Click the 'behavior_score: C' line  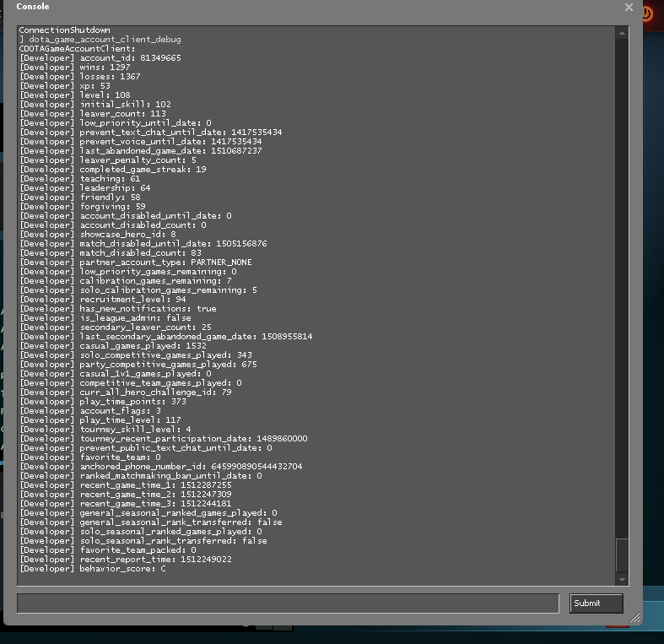[93, 569]
